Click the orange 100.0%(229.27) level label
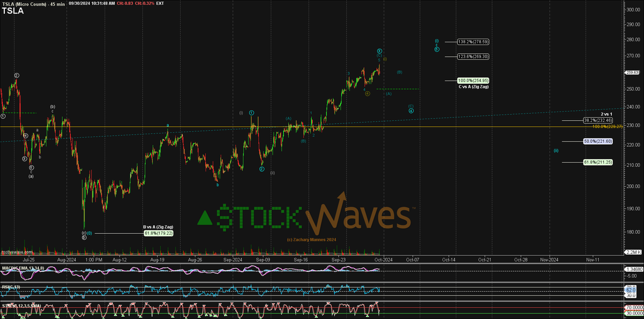This screenshot has width=644, height=319. tap(607, 127)
